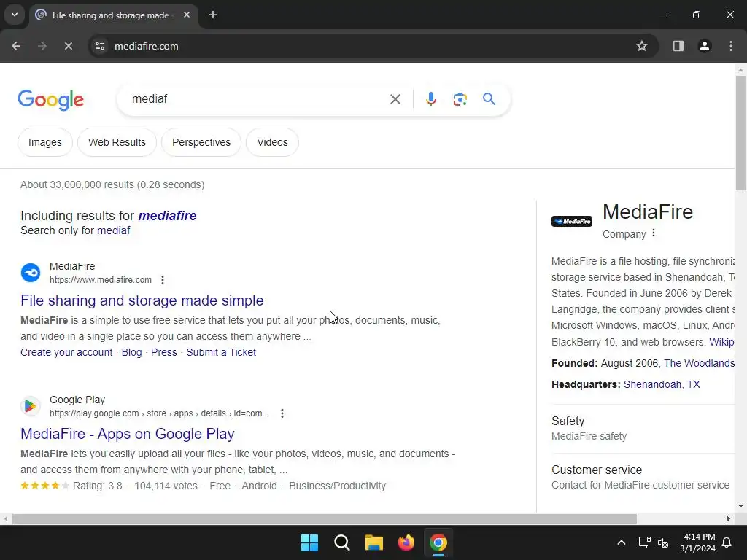Open the tab search dropdown arrow
This screenshot has width=747, height=560.
click(x=15, y=15)
